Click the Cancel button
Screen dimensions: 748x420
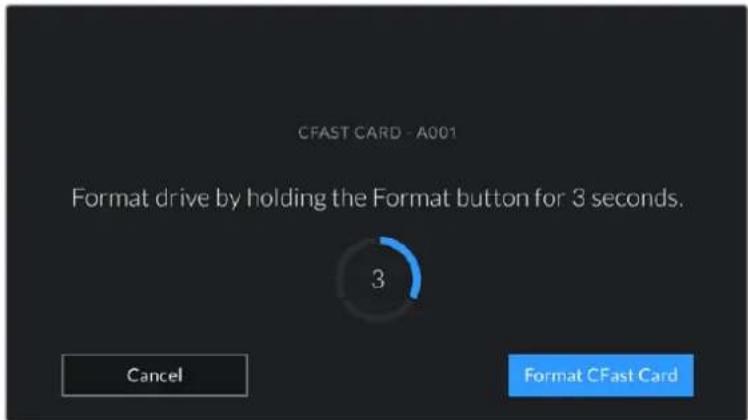coord(155,375)
